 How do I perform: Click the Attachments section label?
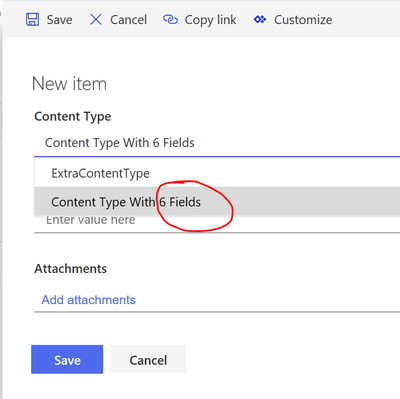click(x=70, y=269)
